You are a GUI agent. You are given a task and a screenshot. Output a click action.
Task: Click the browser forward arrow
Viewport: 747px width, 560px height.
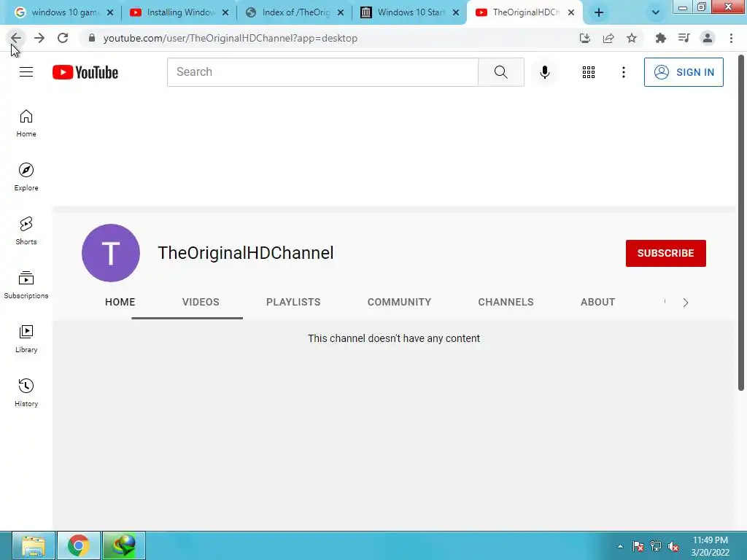(x=39, y=38)
